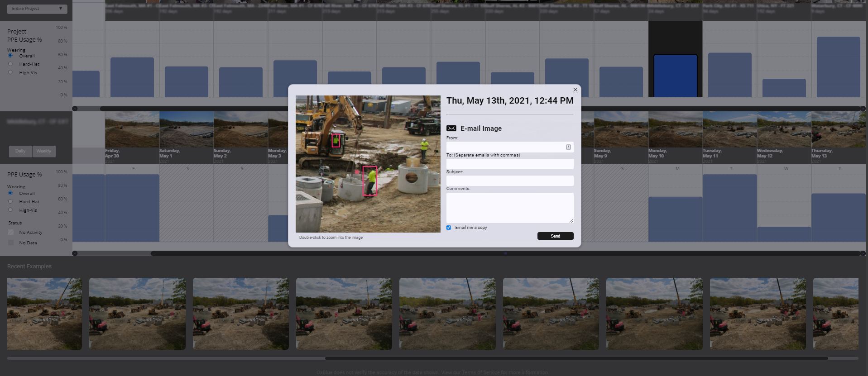Open eighth Recent Examples thumbnail

(758, 314)
